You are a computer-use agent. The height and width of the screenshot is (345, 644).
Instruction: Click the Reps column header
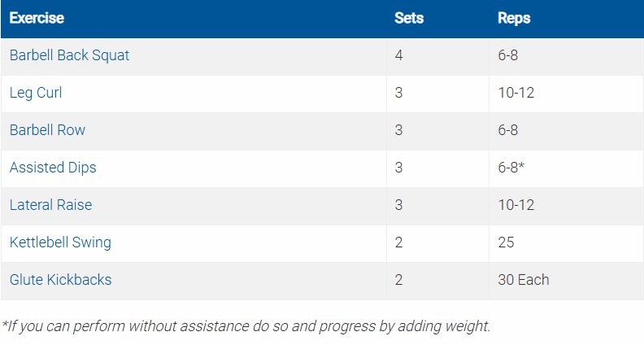[514, 18]
